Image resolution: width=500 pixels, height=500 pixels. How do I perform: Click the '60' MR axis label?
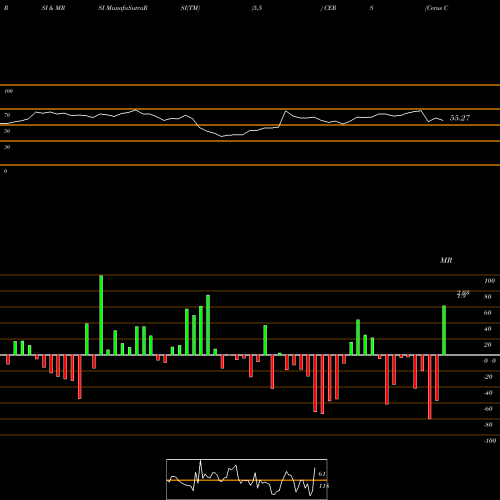click(x=488, y=313)
